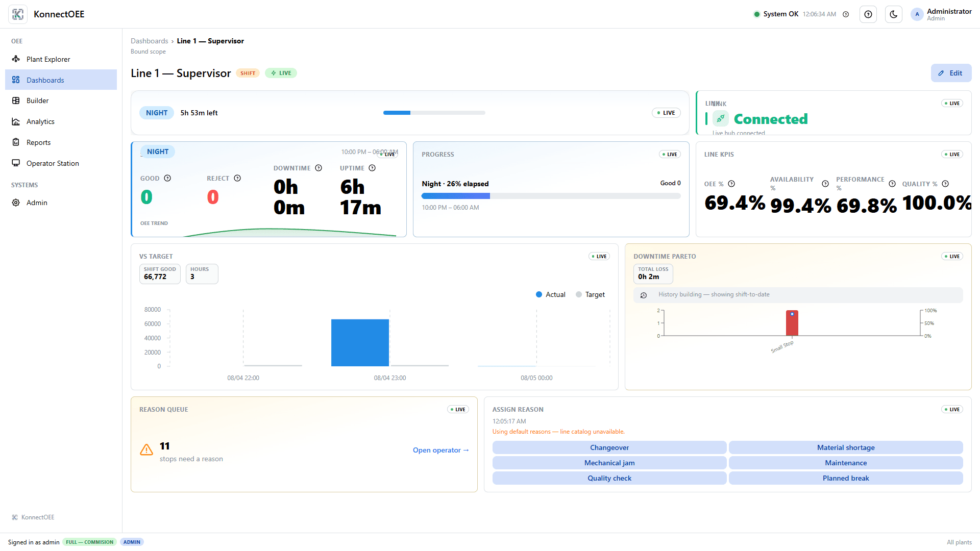Open REJECT metric info icon
The image size is (980, 551).
click(x=237, y=178)
